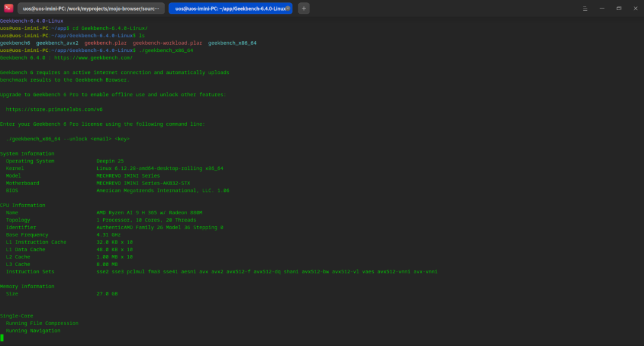Image resolution: width=644 pixels, height=346 pixels.
Task: Open the terminal hamburger main menu
Action: point(585,8)
